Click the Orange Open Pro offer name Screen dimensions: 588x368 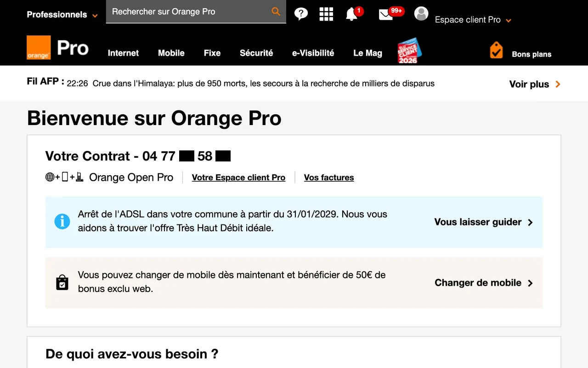click(x=131, y=178)
